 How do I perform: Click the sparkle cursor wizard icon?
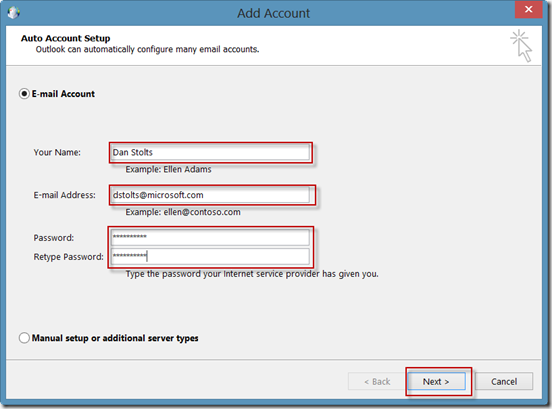coord(521,46)
